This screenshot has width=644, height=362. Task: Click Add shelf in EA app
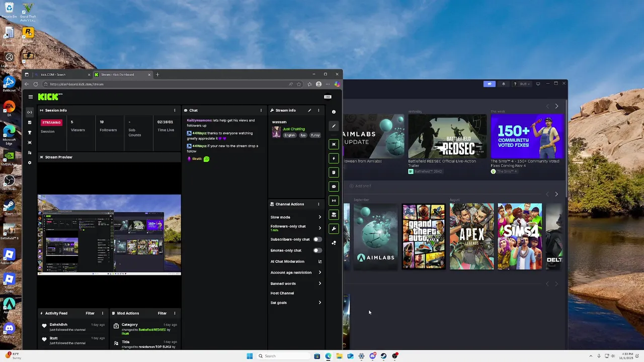tap(360, 186)
